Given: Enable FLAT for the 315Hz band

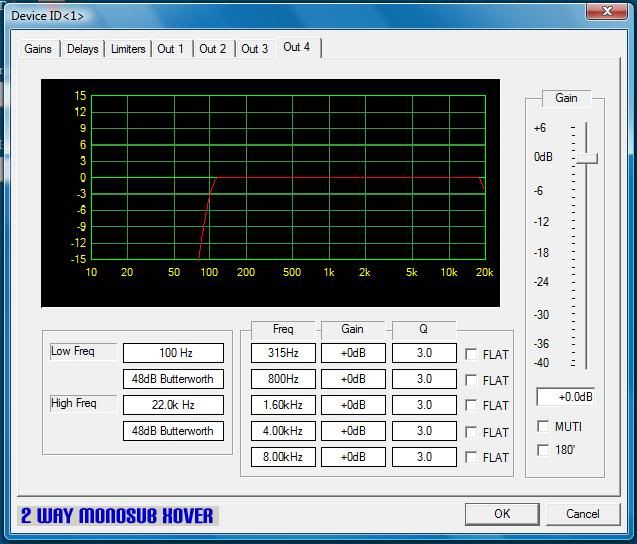Looking at the screenshot, I should pyautogui.click(x=471, y=354).
